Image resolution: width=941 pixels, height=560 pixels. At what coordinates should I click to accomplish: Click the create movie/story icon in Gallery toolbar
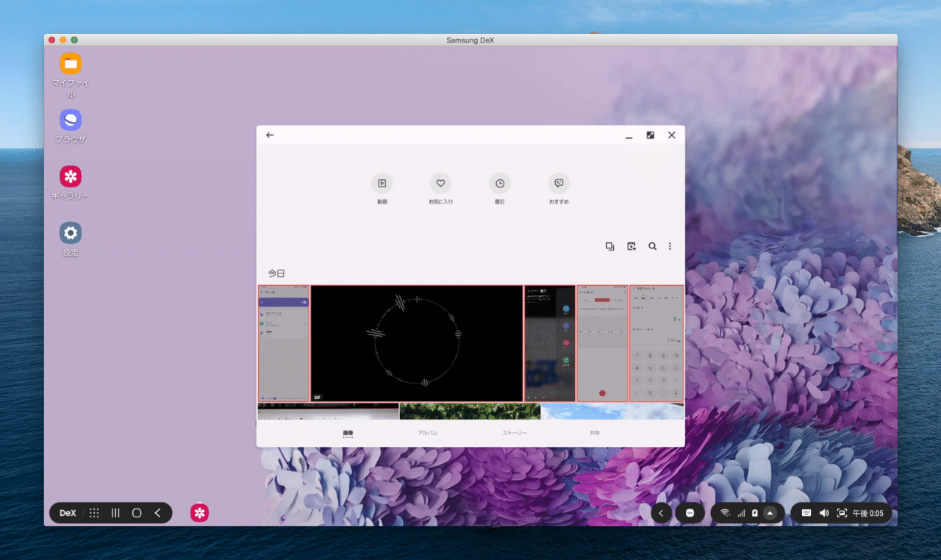coord(631,247)
